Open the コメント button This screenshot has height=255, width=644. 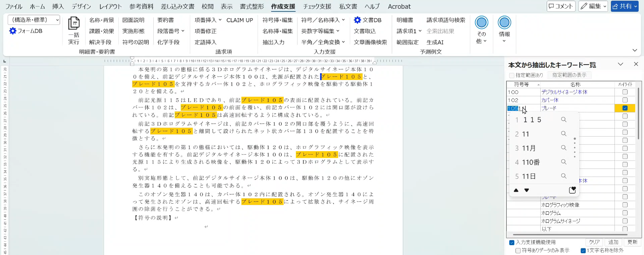click(x=561, y=6)
